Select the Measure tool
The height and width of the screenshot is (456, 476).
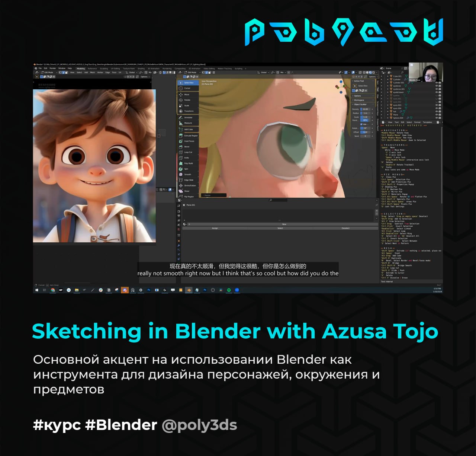188,123
